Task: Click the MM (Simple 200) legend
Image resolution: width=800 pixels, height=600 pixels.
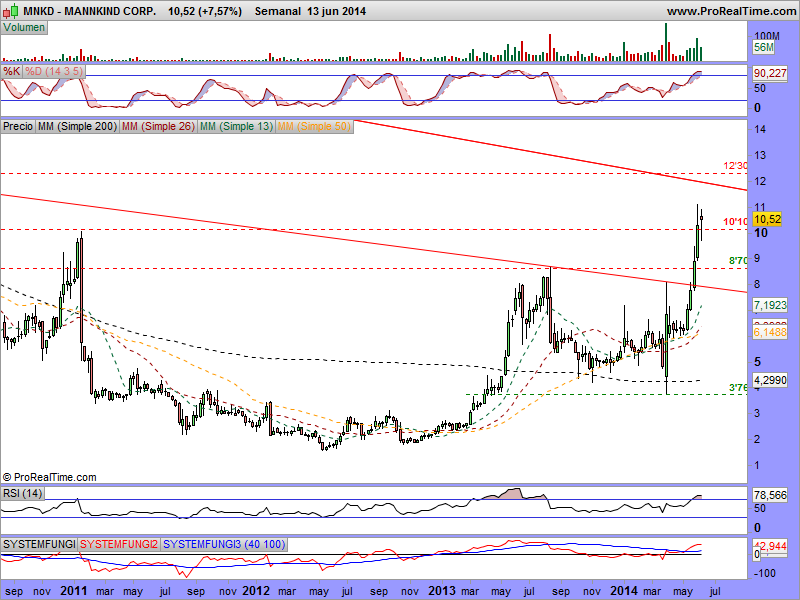Action: (x=77, y=126)
